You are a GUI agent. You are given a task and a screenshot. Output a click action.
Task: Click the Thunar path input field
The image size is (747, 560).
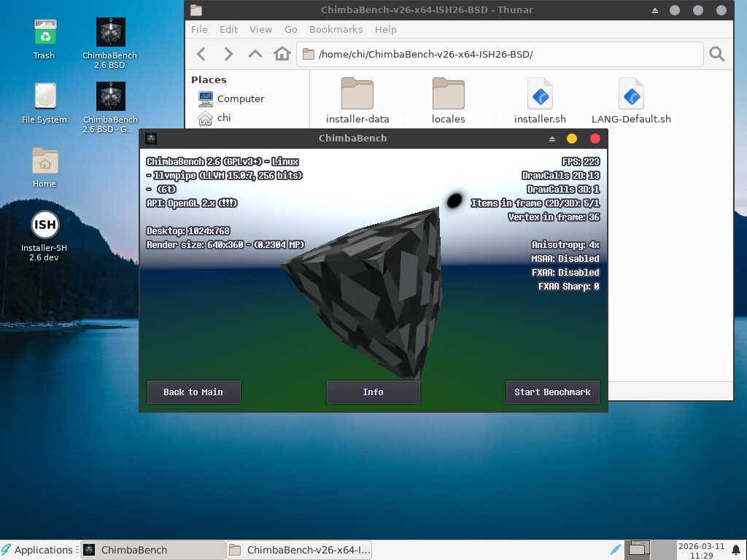coord(500,54)
